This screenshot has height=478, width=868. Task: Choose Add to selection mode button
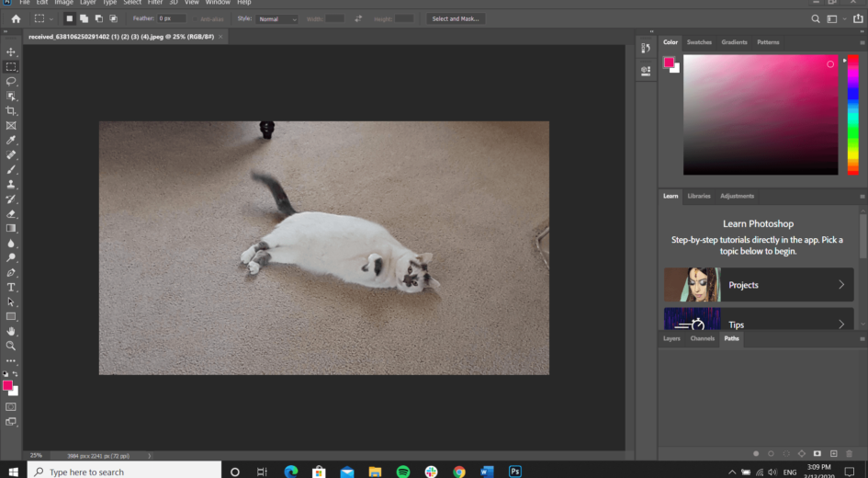pyautogui.click(x=84, y=18)
